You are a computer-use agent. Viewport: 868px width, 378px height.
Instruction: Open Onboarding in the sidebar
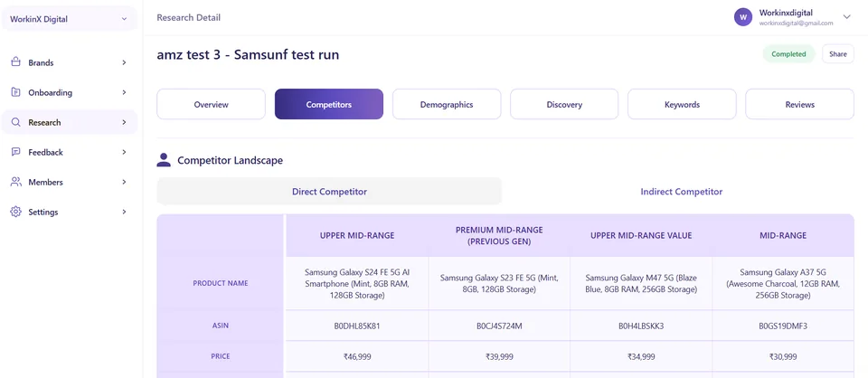[70, 92]
